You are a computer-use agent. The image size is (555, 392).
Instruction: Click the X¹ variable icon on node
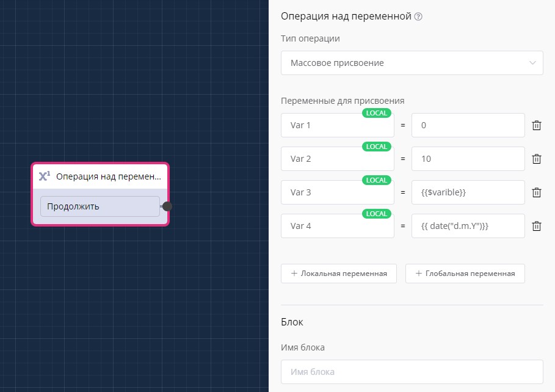click(44, 176)
